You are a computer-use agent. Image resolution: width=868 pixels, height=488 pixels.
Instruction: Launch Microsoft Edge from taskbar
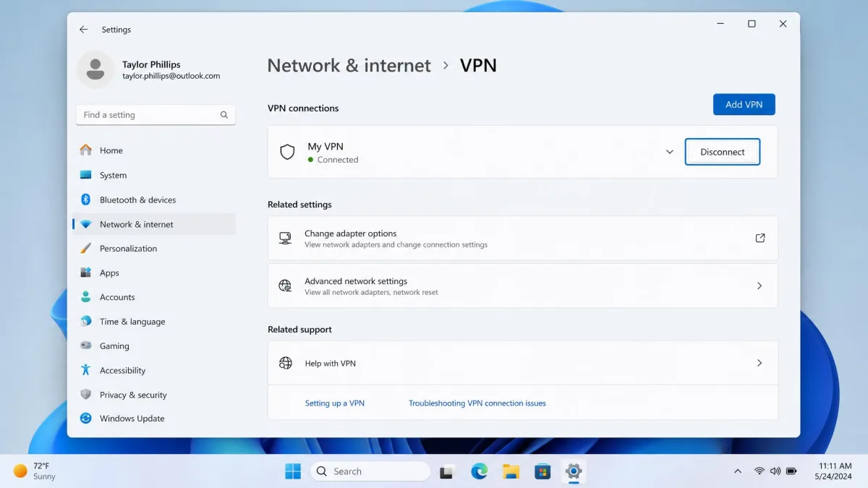480,471
